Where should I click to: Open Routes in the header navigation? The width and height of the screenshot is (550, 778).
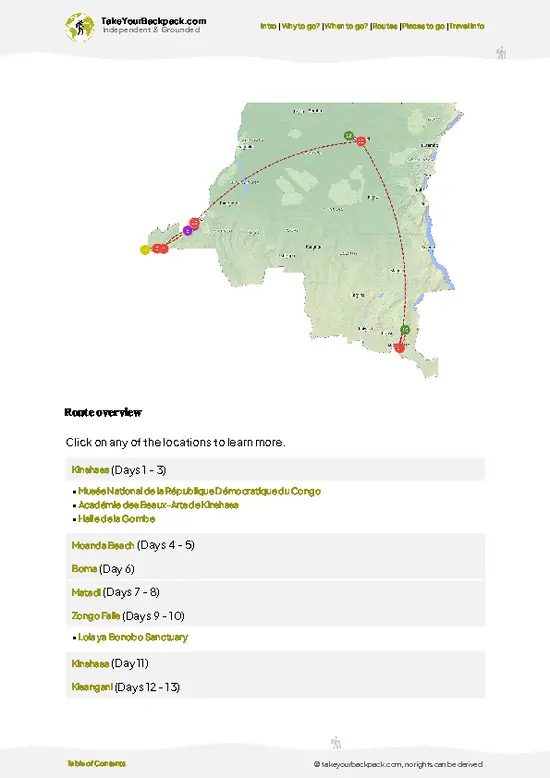[385, 26]
